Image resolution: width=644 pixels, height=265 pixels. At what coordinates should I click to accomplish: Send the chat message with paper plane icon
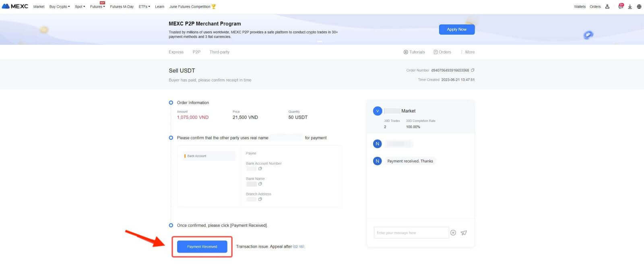pos(464,233)
